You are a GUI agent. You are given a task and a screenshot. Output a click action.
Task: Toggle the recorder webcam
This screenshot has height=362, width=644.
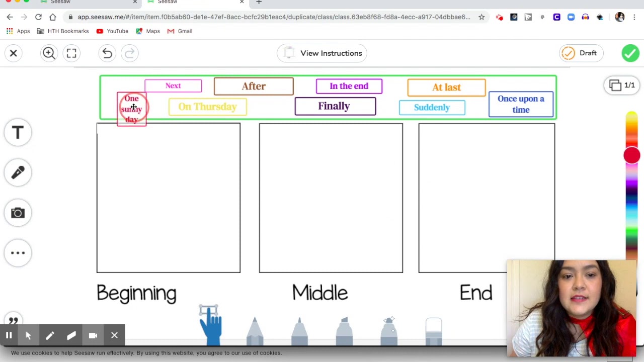coord(93,335)
